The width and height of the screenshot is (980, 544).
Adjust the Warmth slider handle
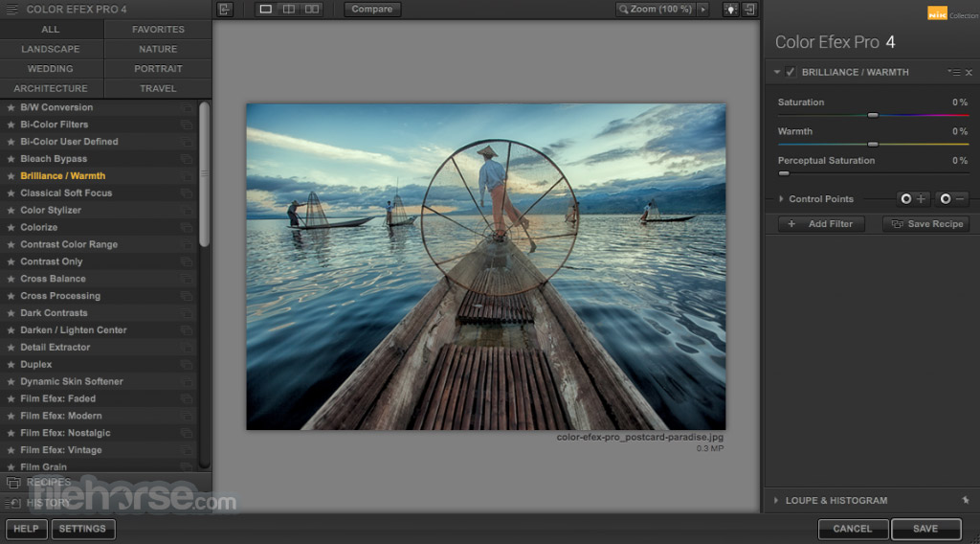point(873,145)
